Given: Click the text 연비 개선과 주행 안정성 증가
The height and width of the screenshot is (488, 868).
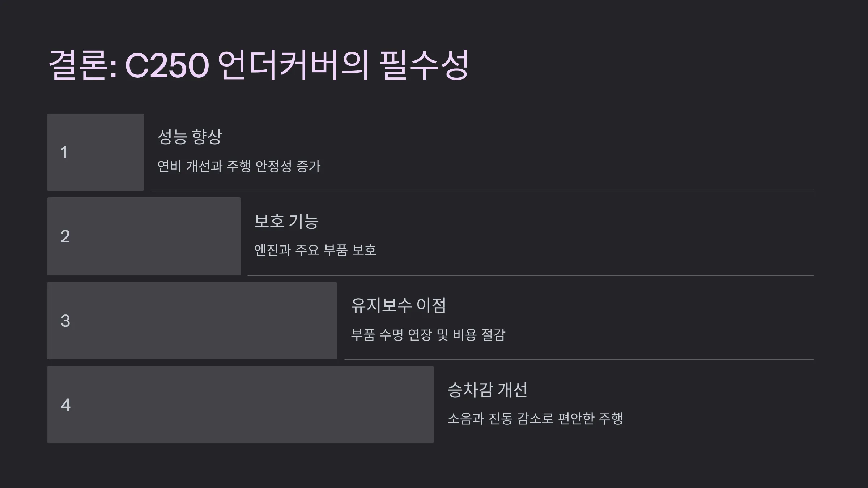Looking at the screenshot, I should (x=239, y=166).
